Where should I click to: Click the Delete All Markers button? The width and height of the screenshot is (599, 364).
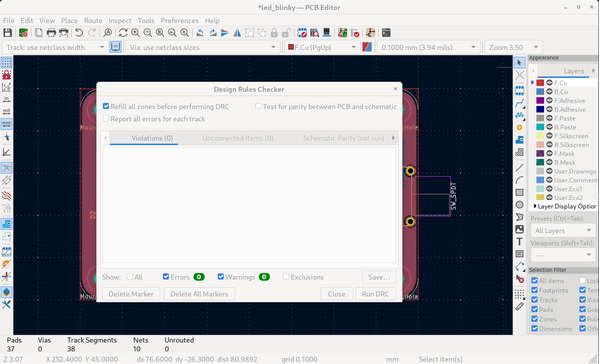199,294
